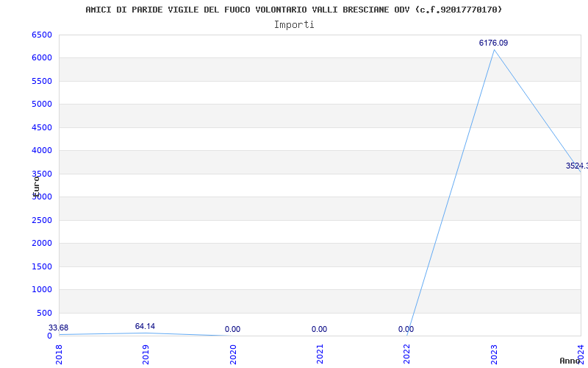Click the 5500 y-axis tick label
The height and width of the screenshot is (368, 588).
pos(42,81)
